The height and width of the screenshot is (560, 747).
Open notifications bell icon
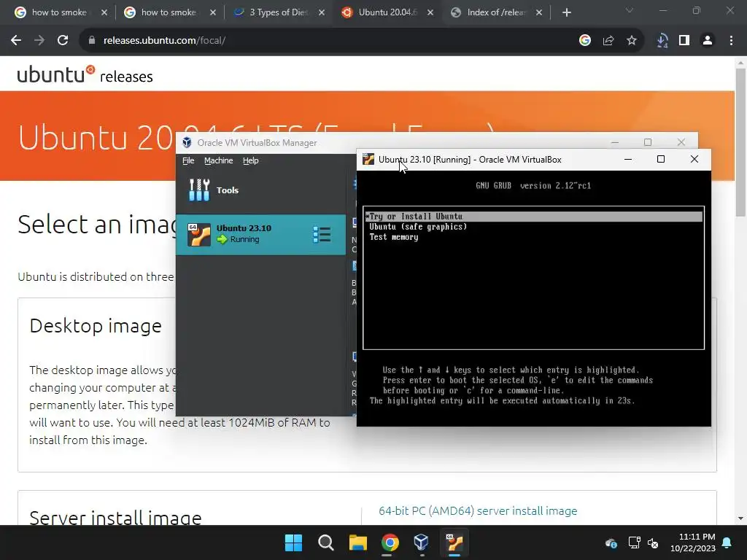coord(727,542)
